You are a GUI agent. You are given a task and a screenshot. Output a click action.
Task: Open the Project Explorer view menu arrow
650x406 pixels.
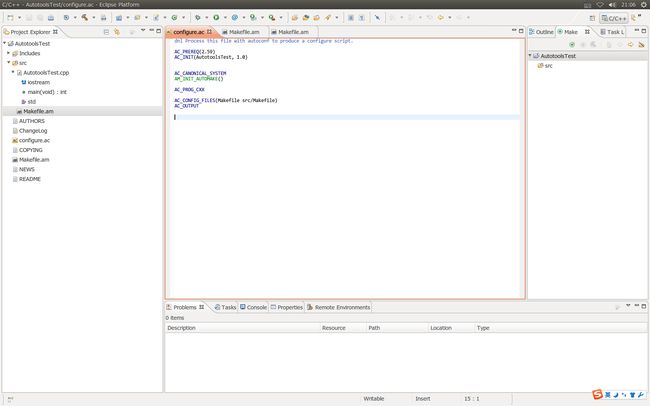(x=143, y=31)
